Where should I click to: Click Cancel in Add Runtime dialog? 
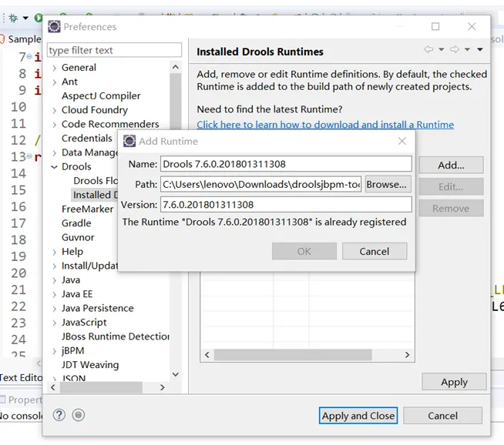(374, 251)
